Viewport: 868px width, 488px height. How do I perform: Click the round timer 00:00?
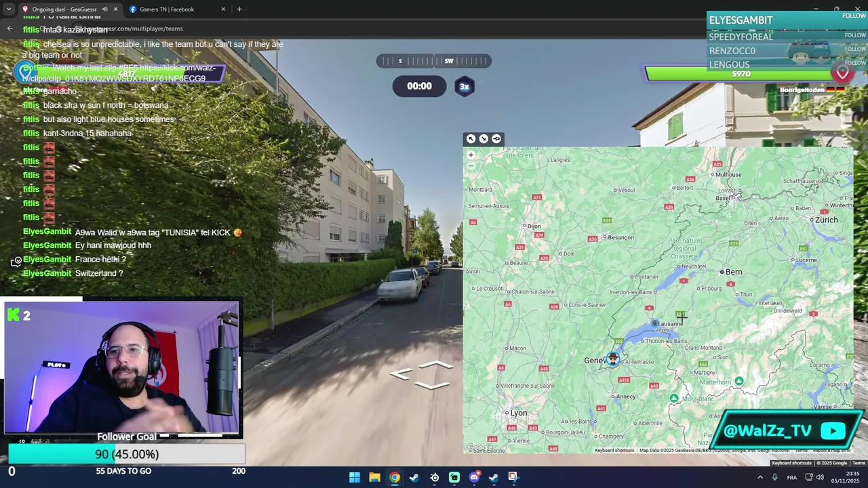(419, 86)
